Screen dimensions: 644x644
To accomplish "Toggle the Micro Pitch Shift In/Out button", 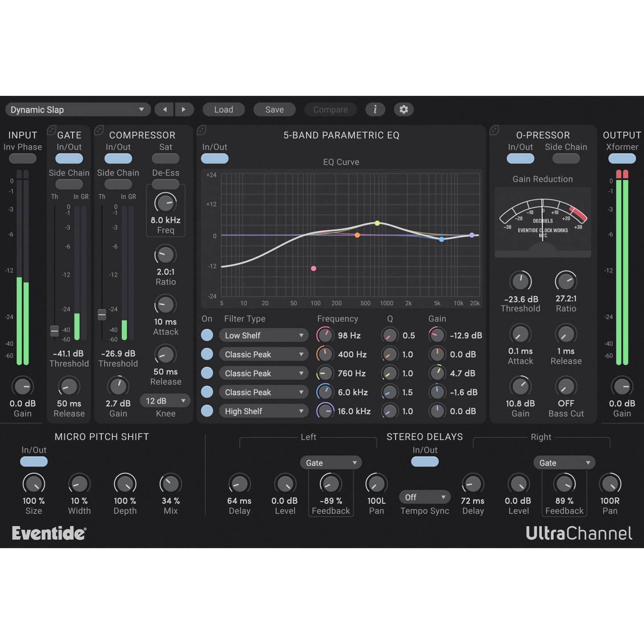I will [x=34, y=462].
